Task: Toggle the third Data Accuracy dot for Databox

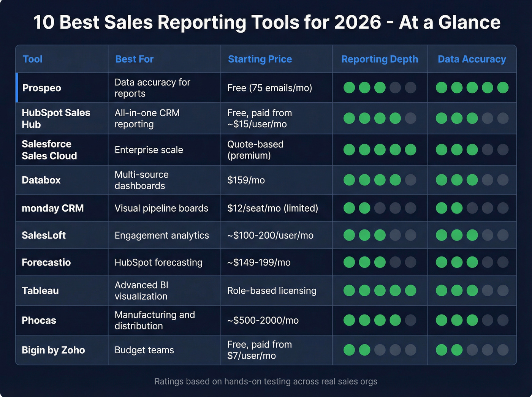Action: 472,180
